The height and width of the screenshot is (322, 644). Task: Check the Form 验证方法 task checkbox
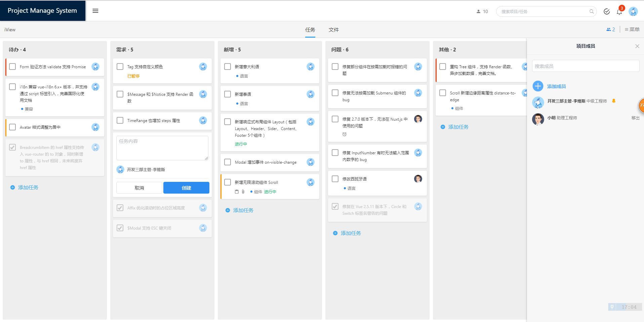(12, 67)
